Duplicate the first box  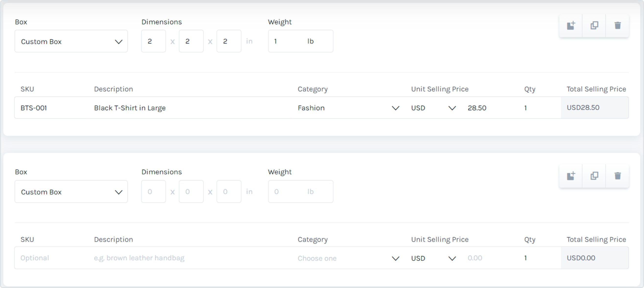coord(594,25)
